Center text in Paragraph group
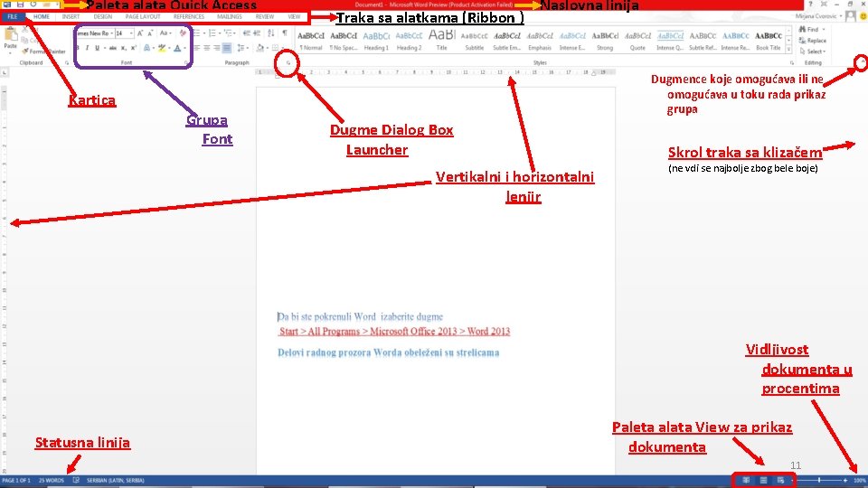The width and height of the screenshot is (868, 488). point(206,48)
